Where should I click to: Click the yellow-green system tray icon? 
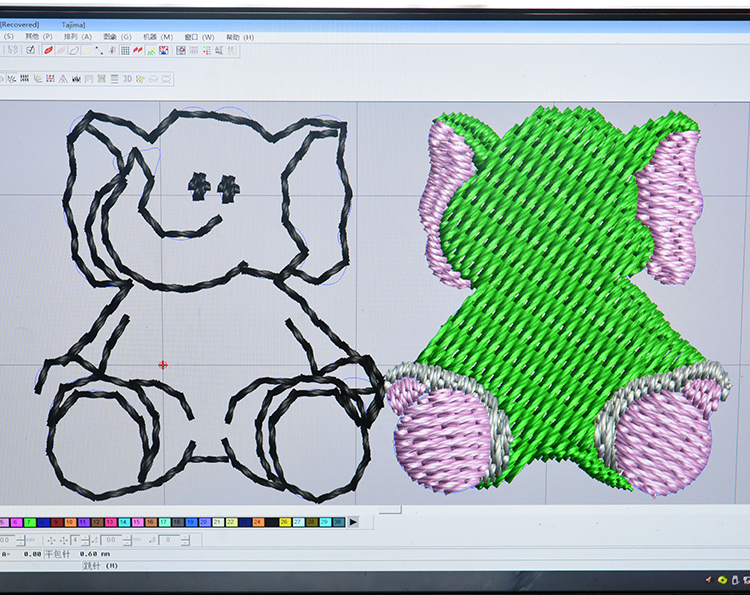tap(722, 579)
